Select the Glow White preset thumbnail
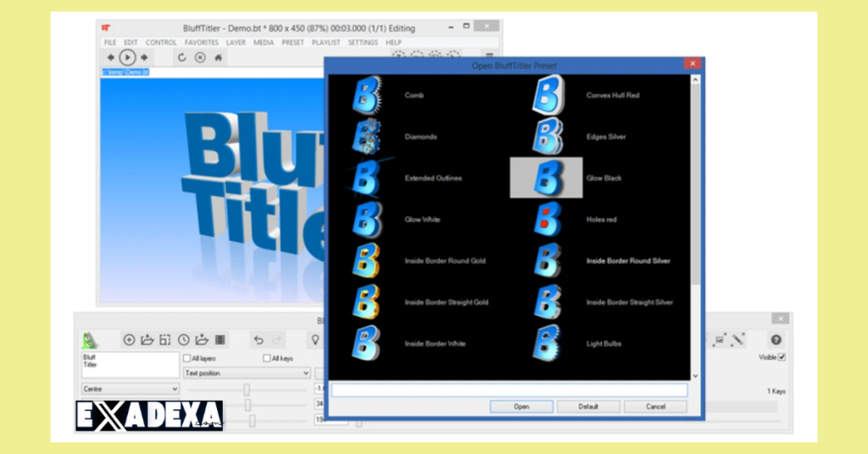 [x=366, y=219]
